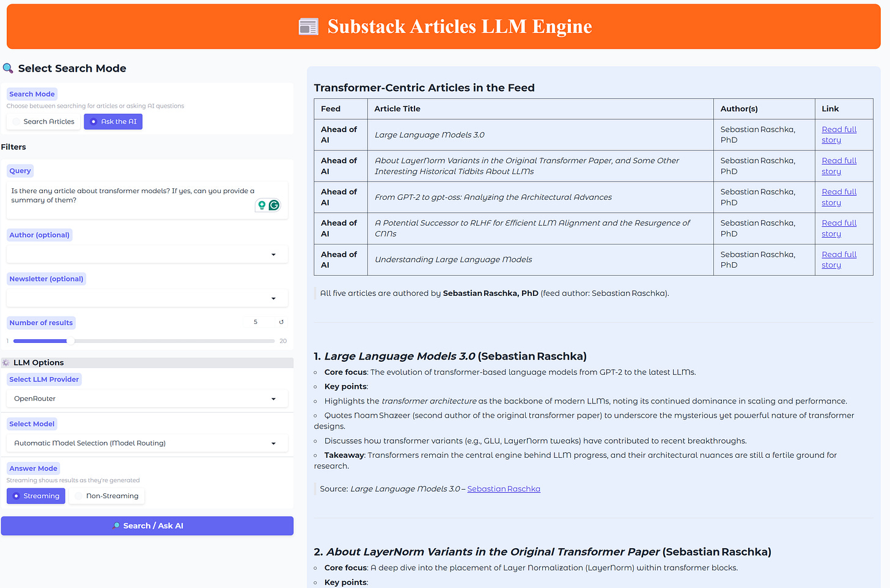The height and width of the screenshot is (588, 890).
Task: Click heading 'Transformer-Centric Articles in the Feed'
Action: coord(424,88)
